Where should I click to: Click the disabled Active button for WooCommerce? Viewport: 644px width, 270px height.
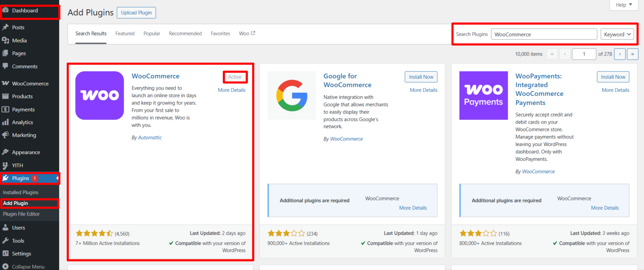tap(235, 77)
